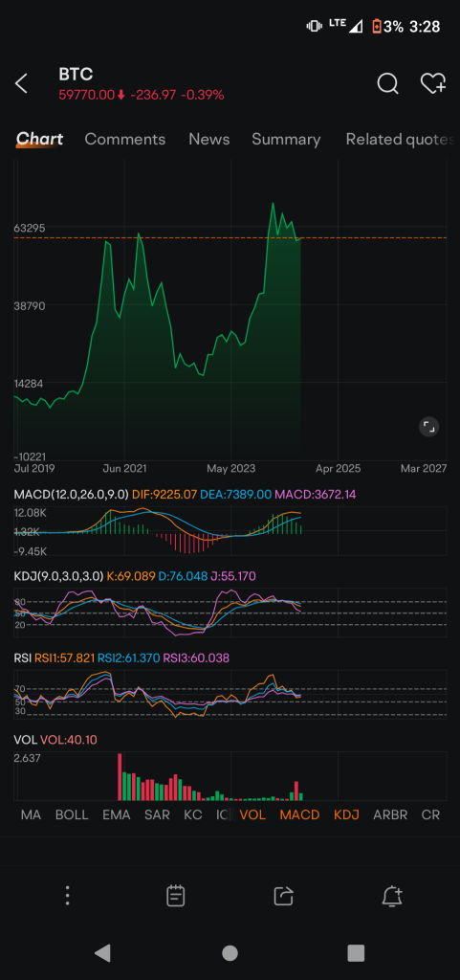Tap the 38790 price axis label
Viewport: 460px width, 980px height.
[30, 305]
